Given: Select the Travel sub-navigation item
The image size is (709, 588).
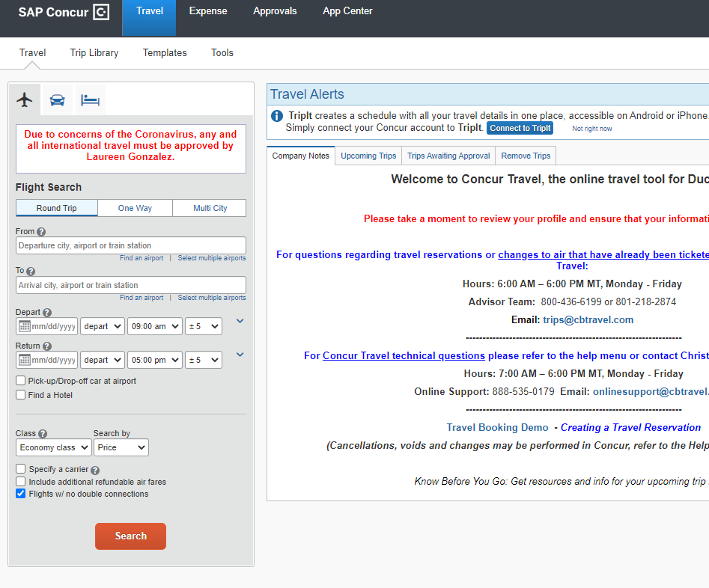Looking at the screenshot, I should 32,53.
